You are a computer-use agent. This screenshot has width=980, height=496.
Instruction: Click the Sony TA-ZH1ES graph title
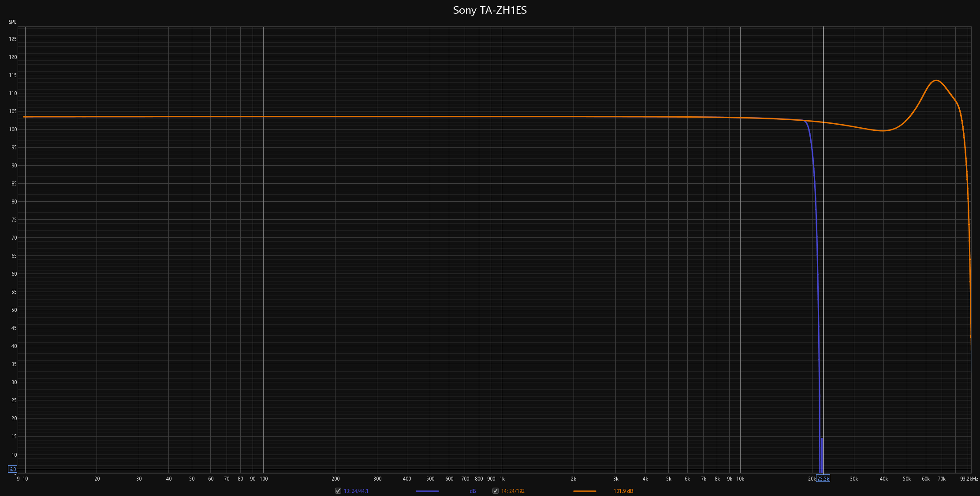pos(490,10)
